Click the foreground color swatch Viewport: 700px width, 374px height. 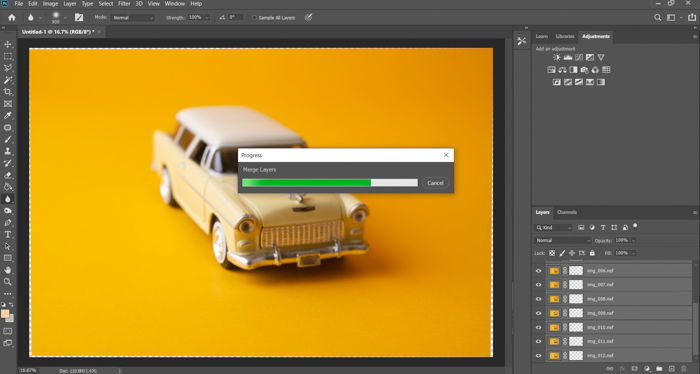point(5,314)
